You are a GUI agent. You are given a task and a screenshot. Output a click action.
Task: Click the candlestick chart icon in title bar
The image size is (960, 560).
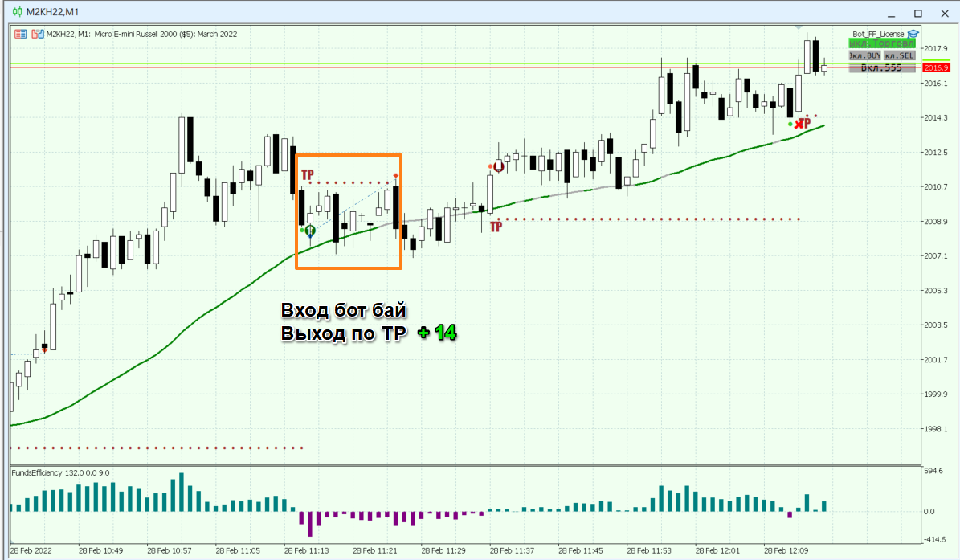(17, 11)
